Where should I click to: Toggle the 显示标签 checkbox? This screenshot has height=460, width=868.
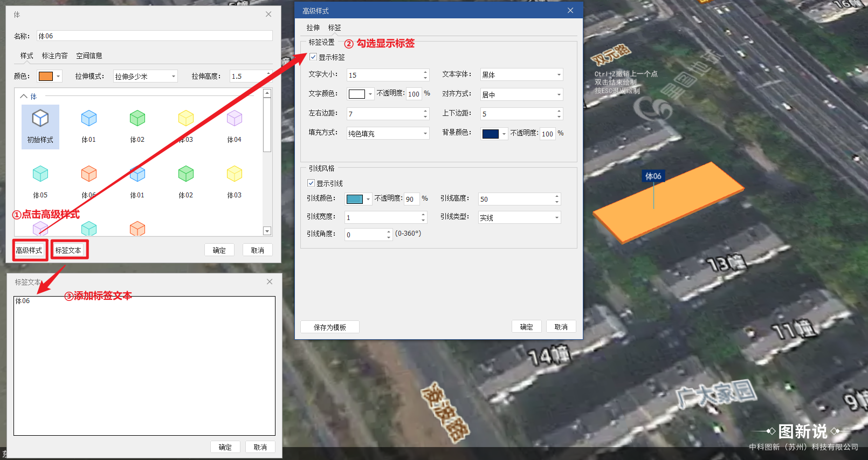tap(313, 57)
